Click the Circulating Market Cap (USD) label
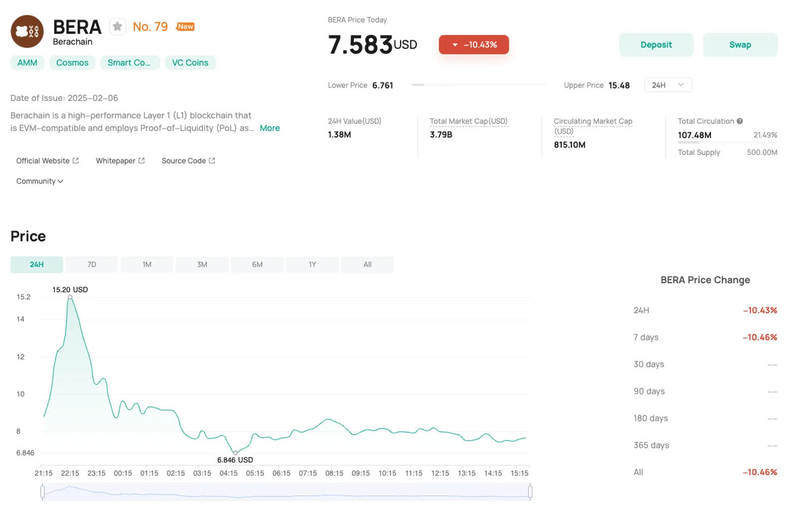Viewport: 812px width, 524px height. tap(593, 126)
